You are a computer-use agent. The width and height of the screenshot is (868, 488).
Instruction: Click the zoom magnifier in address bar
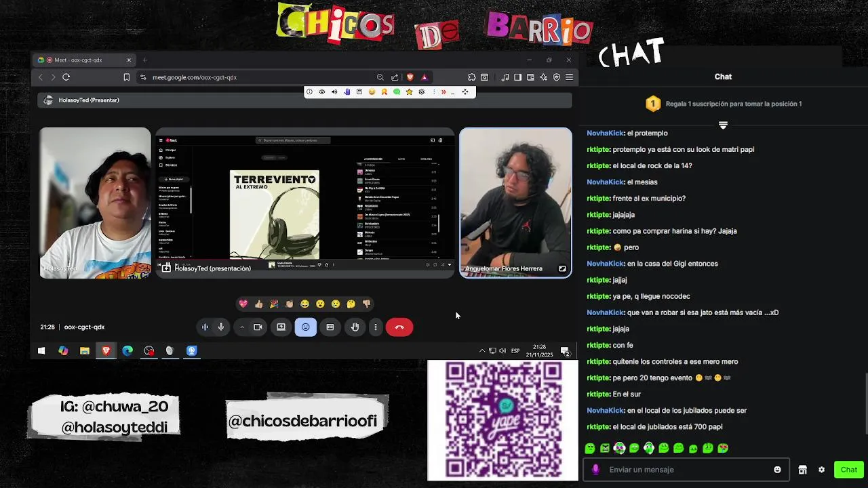tap(380, 77)
